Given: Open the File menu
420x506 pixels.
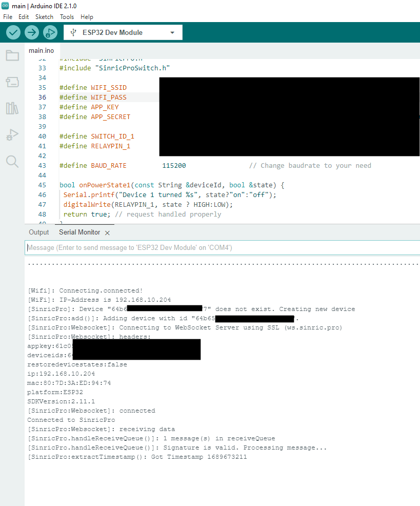Looking at the screenshot, I should tap(8, 16).
